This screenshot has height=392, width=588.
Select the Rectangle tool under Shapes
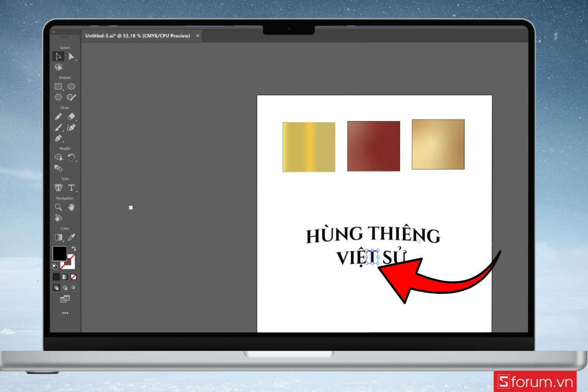(x=58, y=87)
